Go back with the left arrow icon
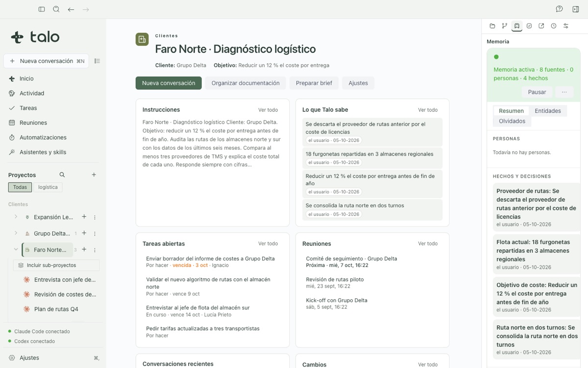This screenshot has height=368, width=588. point(71,9)
